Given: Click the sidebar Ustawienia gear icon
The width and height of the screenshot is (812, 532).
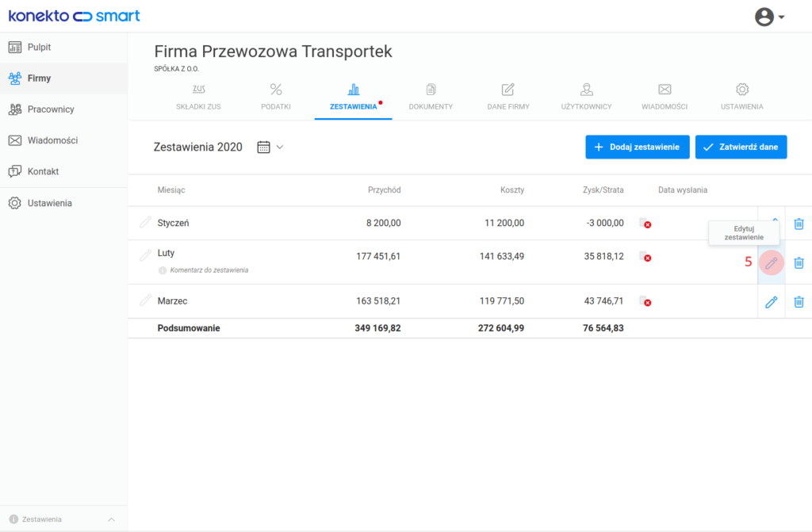Looking at the screenshot, I should pos(15,203).
